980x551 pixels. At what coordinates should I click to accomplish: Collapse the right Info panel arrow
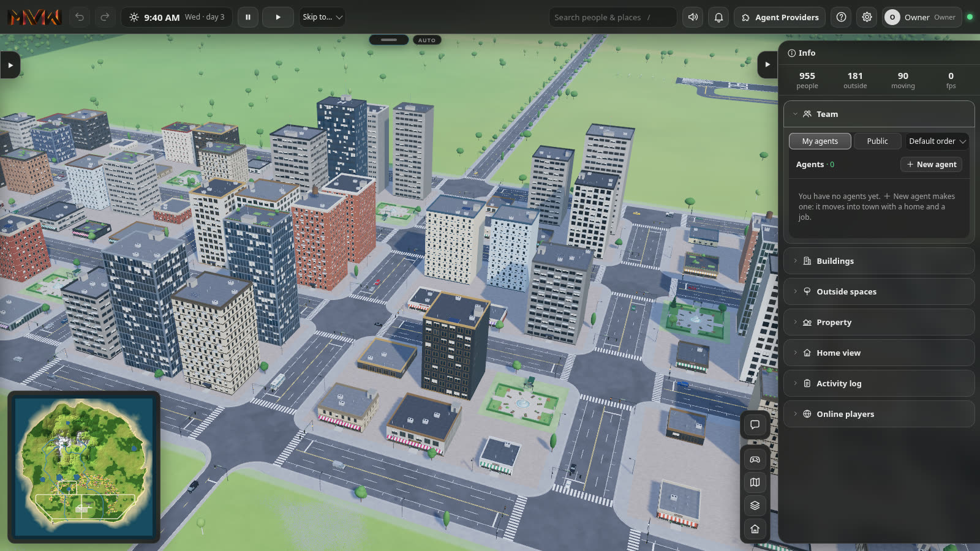tap(767, 64)
